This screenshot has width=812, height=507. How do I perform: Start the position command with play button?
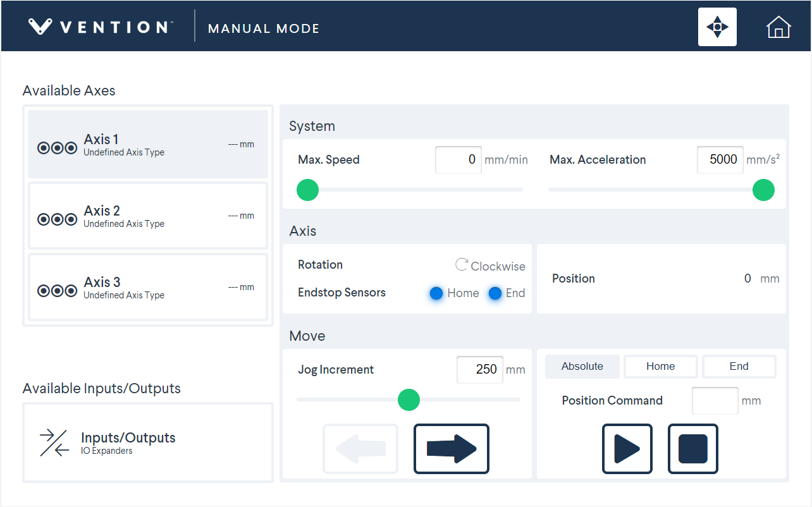(x=627, y=449)
